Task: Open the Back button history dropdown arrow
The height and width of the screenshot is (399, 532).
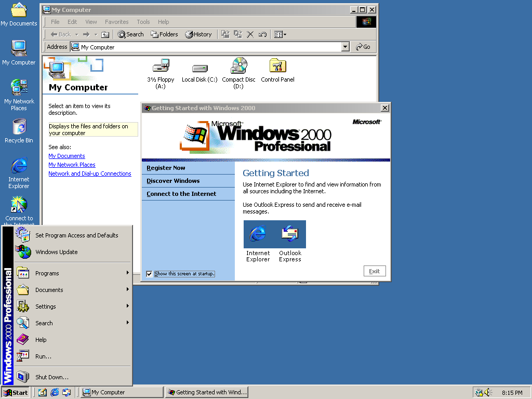Action: (77, 35)
